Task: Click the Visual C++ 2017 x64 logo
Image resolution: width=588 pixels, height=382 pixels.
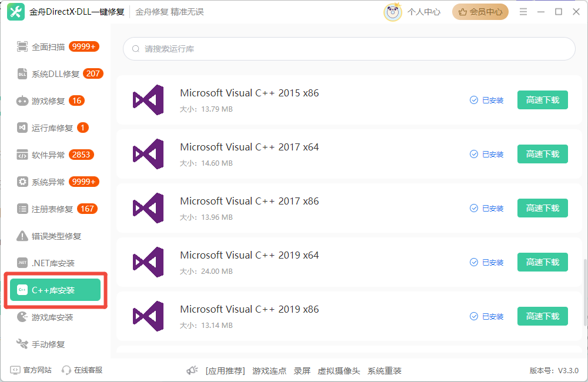Action: point(148,154)
